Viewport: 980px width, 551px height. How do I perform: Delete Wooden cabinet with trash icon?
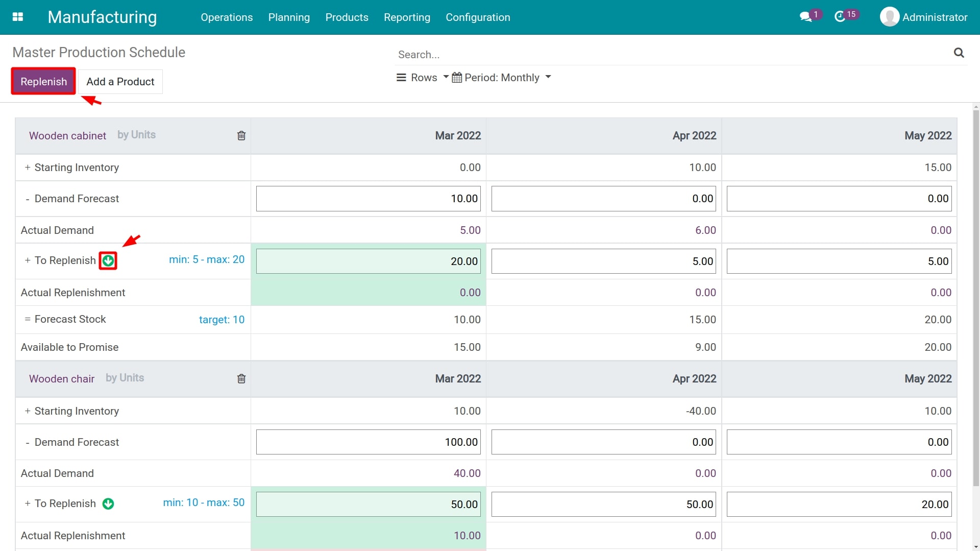241,135
